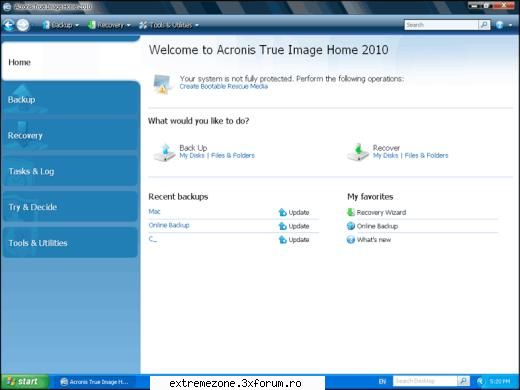Click Files & Folders link under Back Up

click(233, 155)
